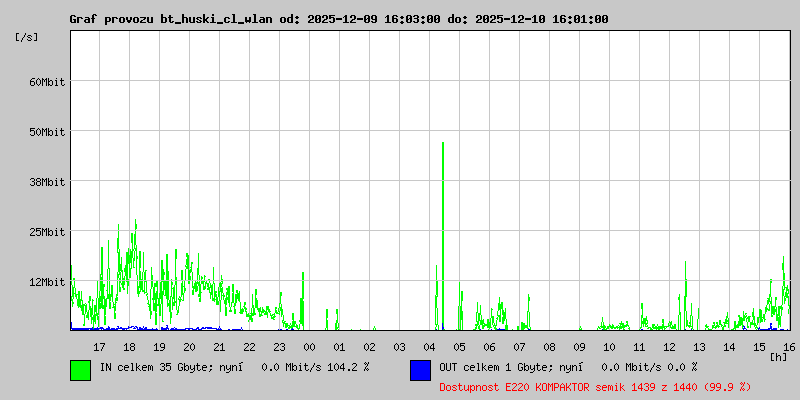Screen dimensions: 800x400
Task: Select the '38Mbit' y-axis label
Action: pos(47,182)
